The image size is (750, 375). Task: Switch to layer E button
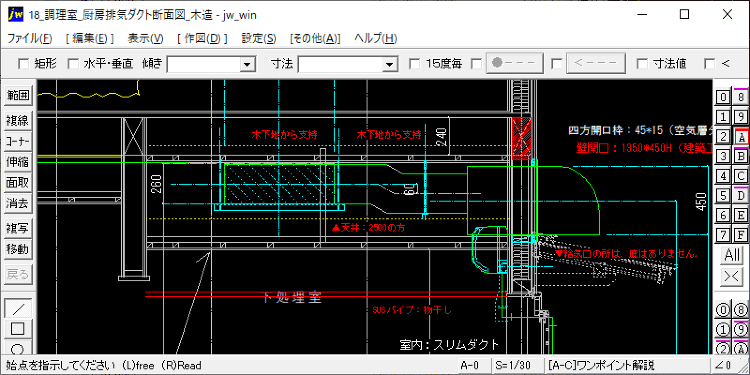click(741, 215)
